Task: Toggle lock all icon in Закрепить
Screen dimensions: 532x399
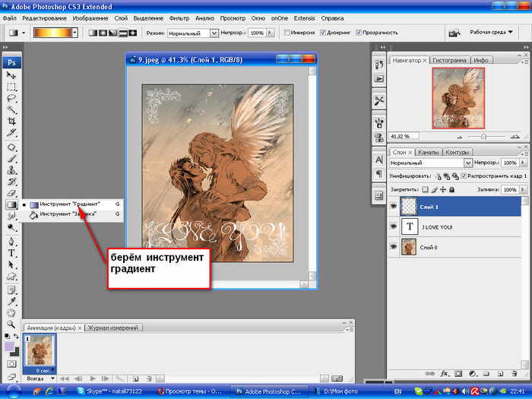Action: (x=452, y=190)
